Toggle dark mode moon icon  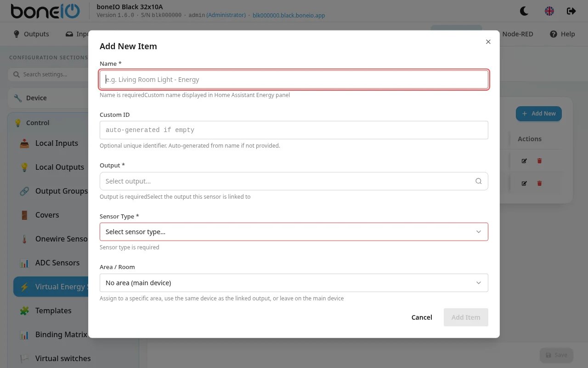click(524, 11)
